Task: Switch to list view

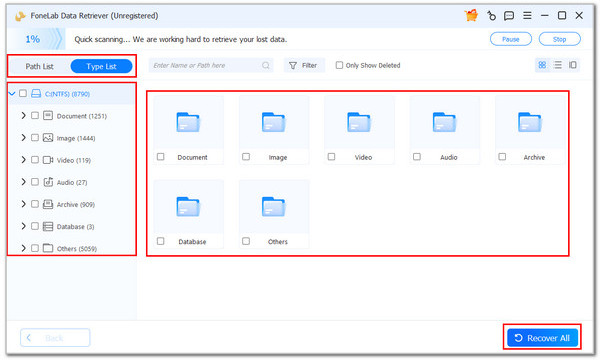Action: click(x=558, y=65)
